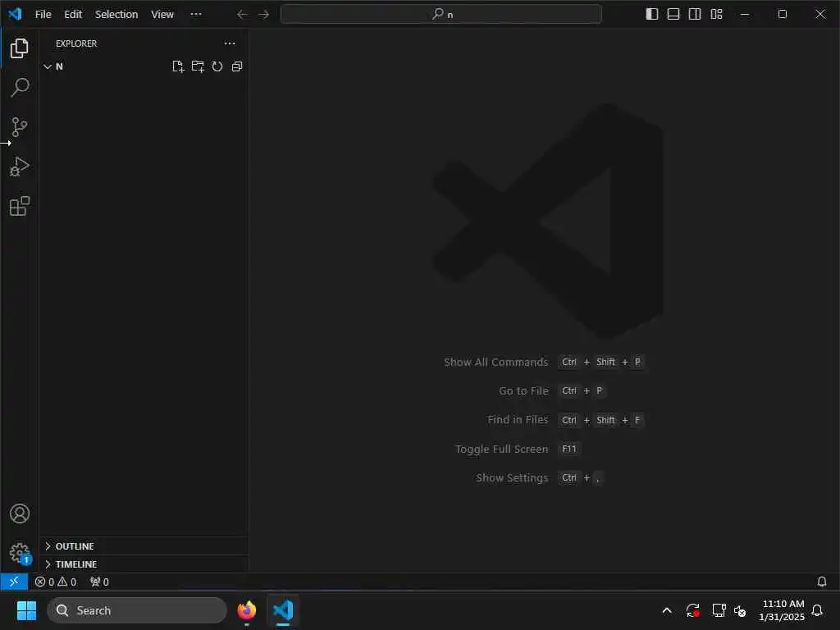
Task: Open Explorer views and more actions menu
Action: coord(230,43)
